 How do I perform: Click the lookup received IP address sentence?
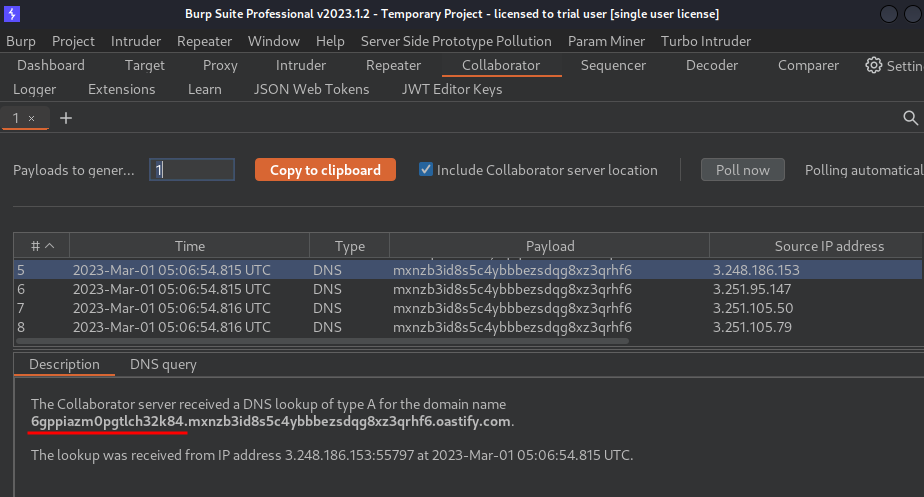pyautogui.click(x=332, y=455)
